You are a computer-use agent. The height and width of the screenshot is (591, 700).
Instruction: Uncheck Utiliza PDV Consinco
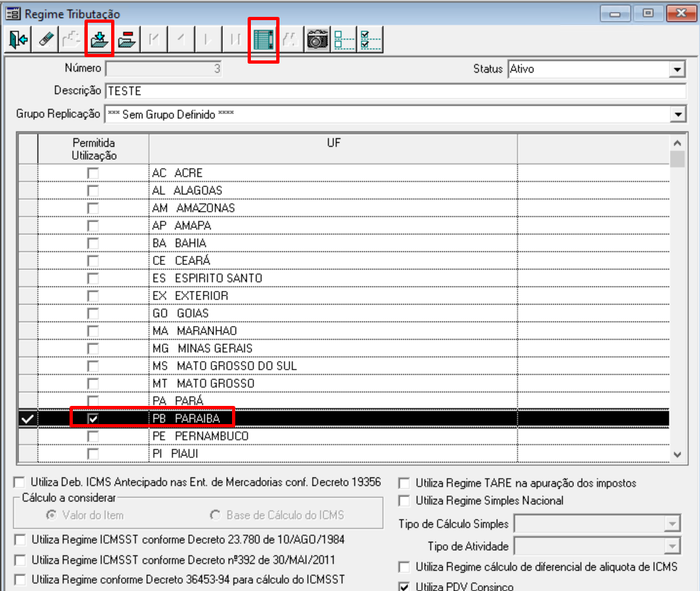[x=404, y=586]
